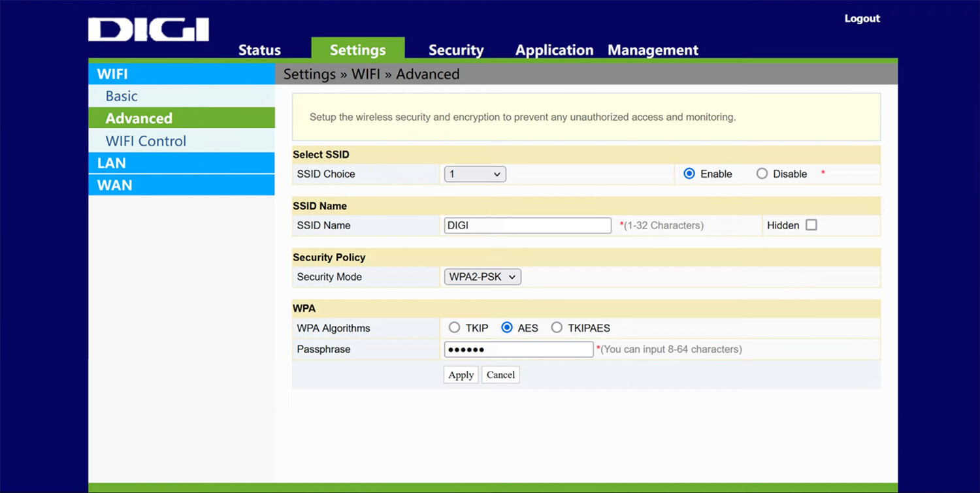This screenshot has height=493, width=980.
Task: Expand the WAN section
Action: click(114, 185)
